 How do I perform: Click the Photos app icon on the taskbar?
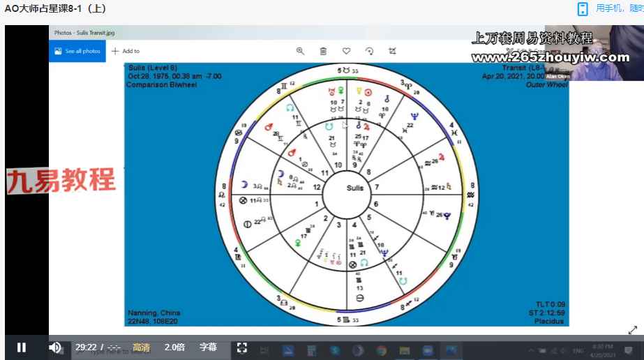click(451, 351)
